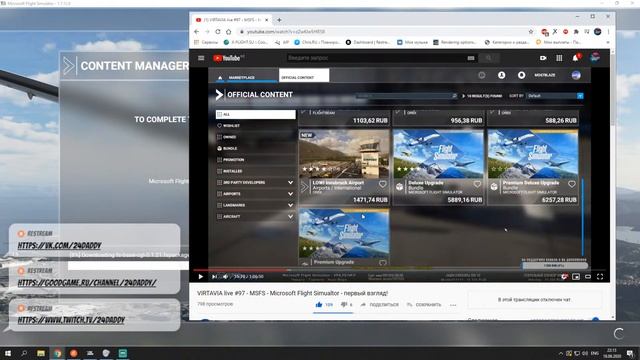640x360 pixels.
Task: Select the Bundle category filter
Action: point(256,149)
